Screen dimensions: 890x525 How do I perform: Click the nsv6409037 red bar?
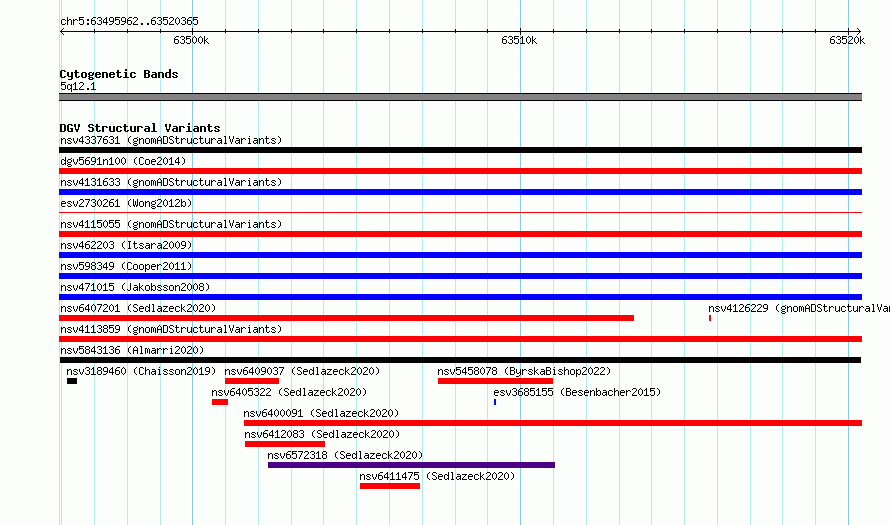[252, 381]
